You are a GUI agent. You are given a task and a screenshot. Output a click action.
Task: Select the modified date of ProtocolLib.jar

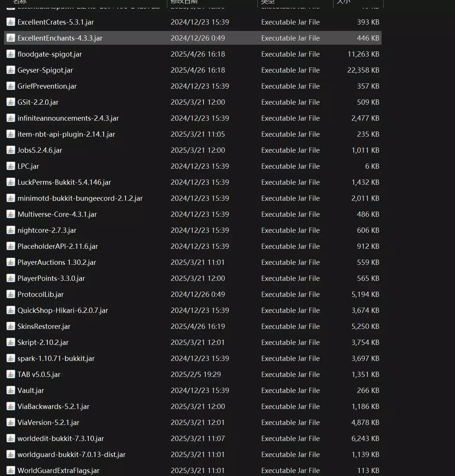click(x=198, y=294)
